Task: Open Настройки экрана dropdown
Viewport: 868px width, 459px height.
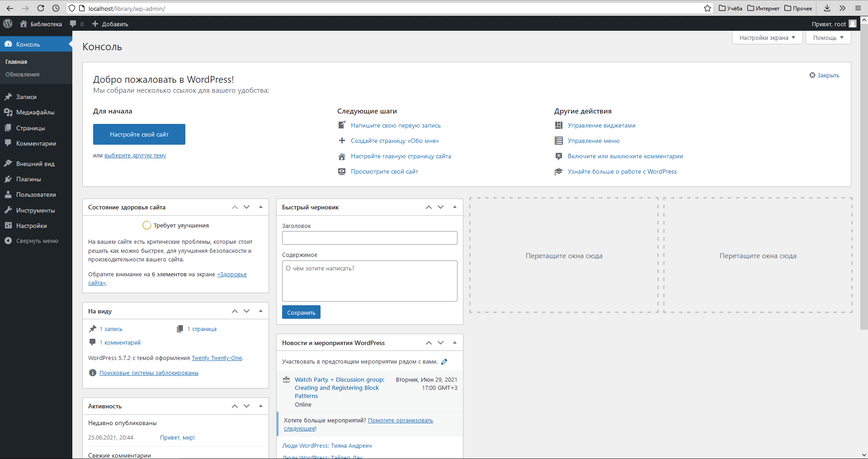Action: click(767, 38)
